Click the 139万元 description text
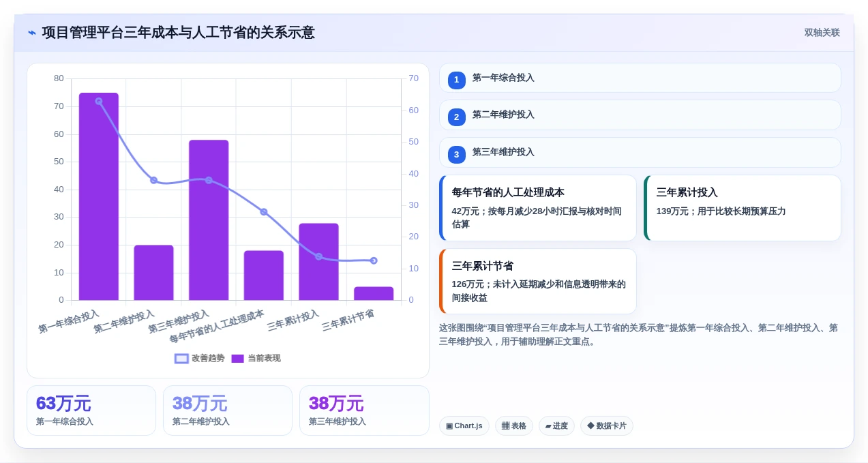868x463 pixels. [x=721, y=211]
